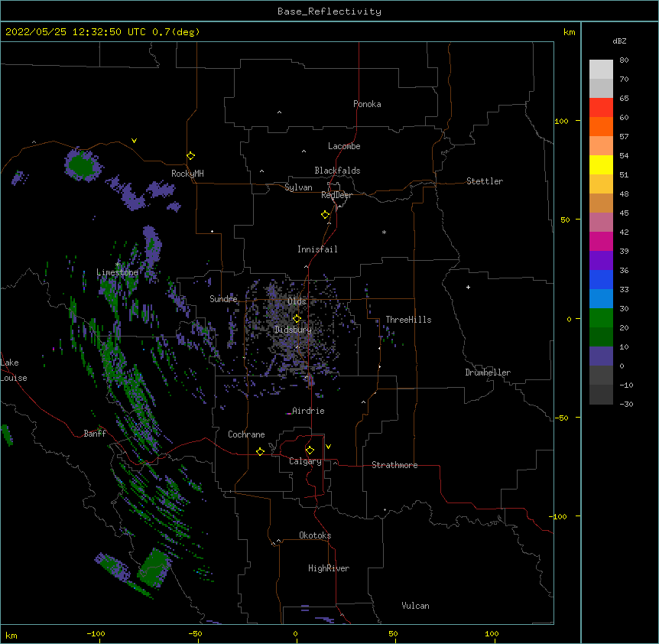Image resolution: width=659 pixels, height=644 pixels.
Task: Click the yellow V marker east of Calgary
Action: [328, 447]
